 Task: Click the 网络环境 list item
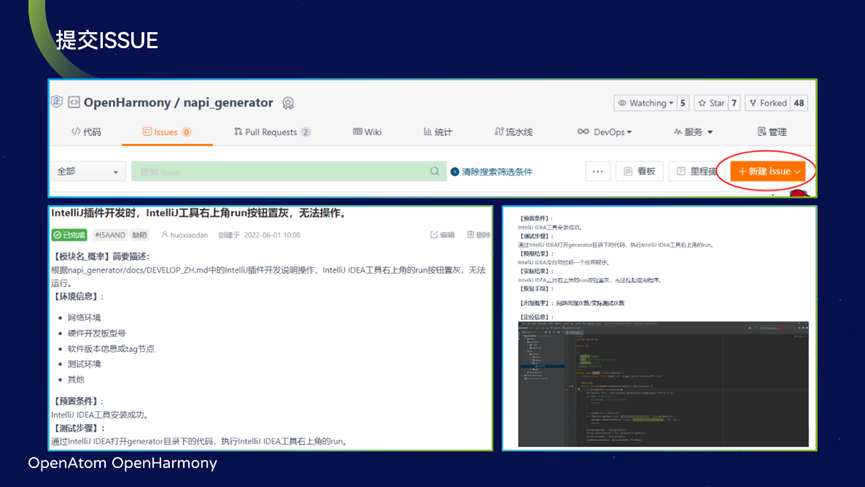pyautogui.click(x=84, y=318)
